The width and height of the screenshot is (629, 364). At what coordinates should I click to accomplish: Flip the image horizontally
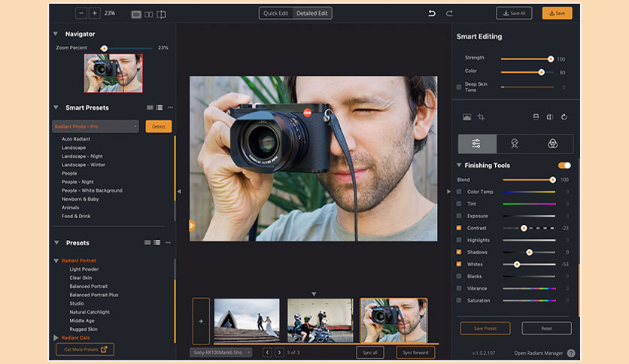click(x=550, y=117)
